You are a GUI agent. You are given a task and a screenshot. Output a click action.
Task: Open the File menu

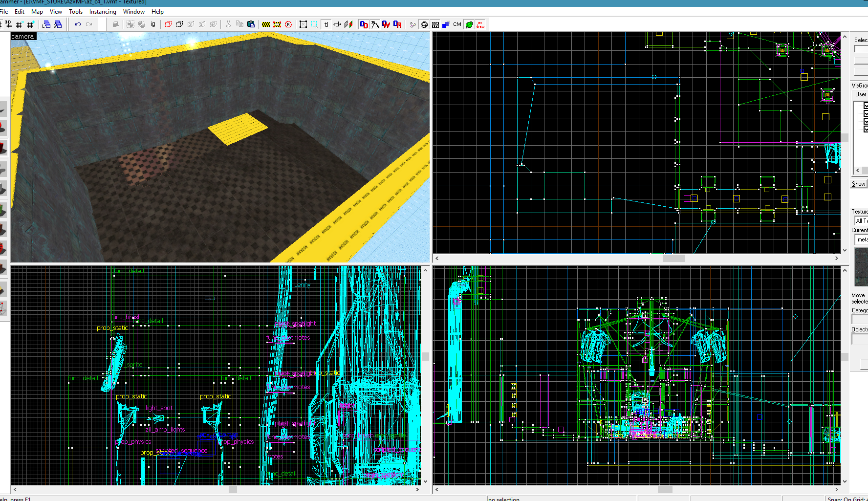(x=4, y=12)
